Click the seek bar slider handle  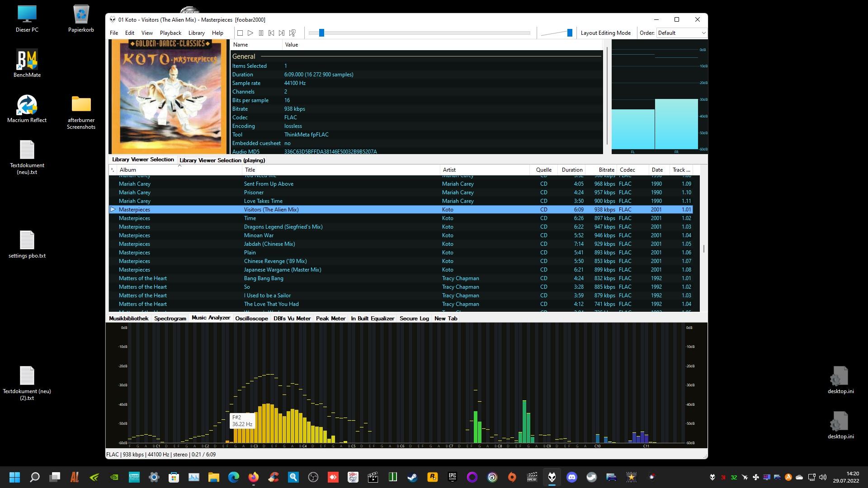(x=321, y=33)
